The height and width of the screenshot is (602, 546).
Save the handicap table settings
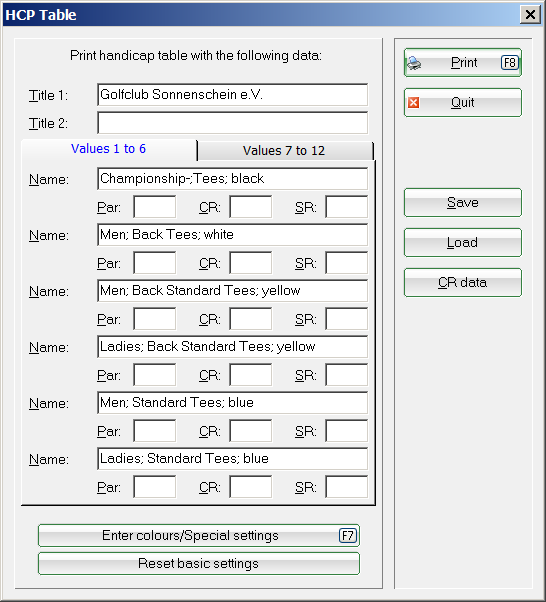tap(463, 203)
